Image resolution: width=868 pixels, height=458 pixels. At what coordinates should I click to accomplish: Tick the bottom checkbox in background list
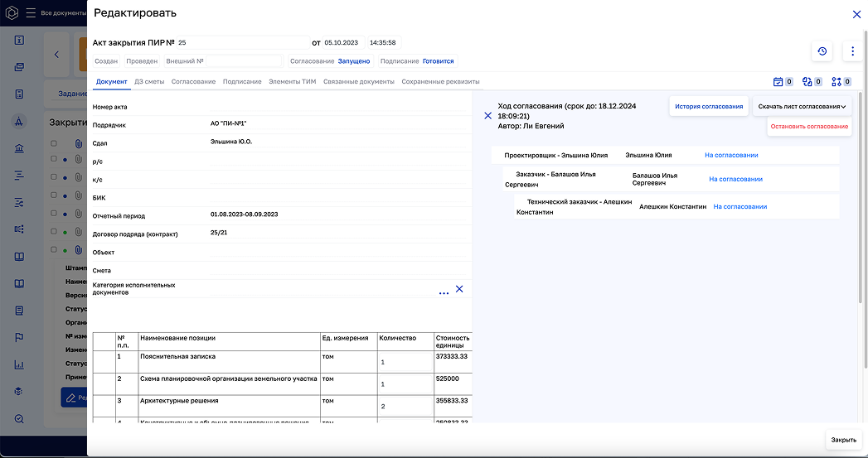(x=54, y=249)
